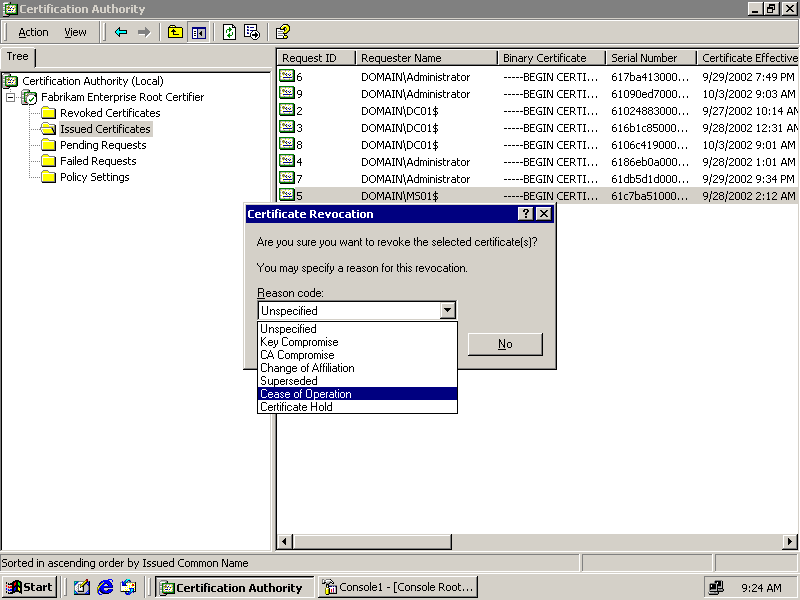Click the dialog's question mark help button
This screenshot has width=800, height=600.
coord(526,214)
